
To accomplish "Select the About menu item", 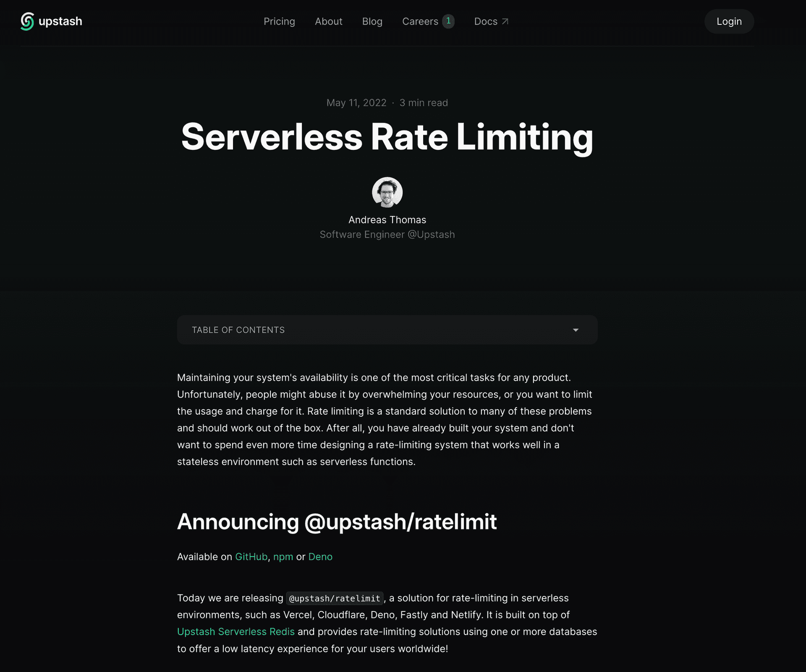I will point(329,21).
